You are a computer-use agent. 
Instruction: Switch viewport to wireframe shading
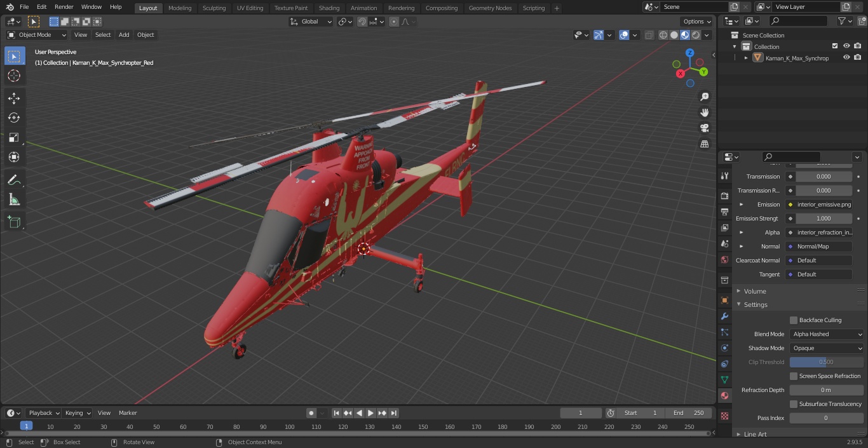[663, 35]
